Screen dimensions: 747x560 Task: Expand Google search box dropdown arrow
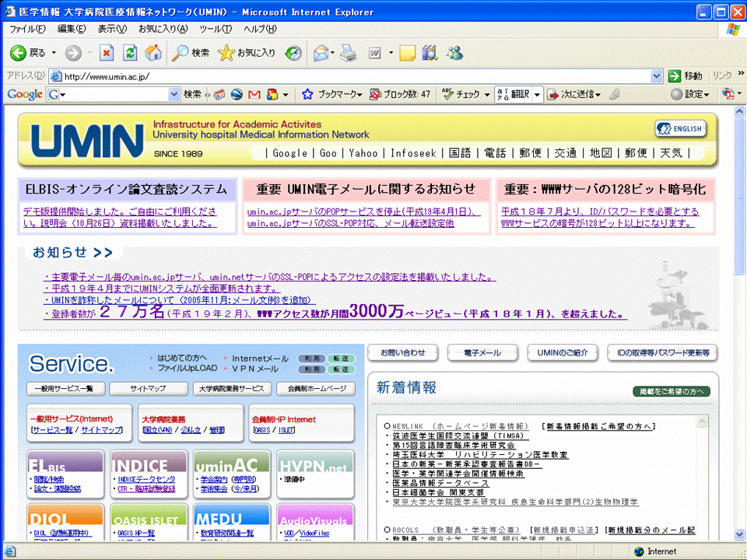point(174,94)
